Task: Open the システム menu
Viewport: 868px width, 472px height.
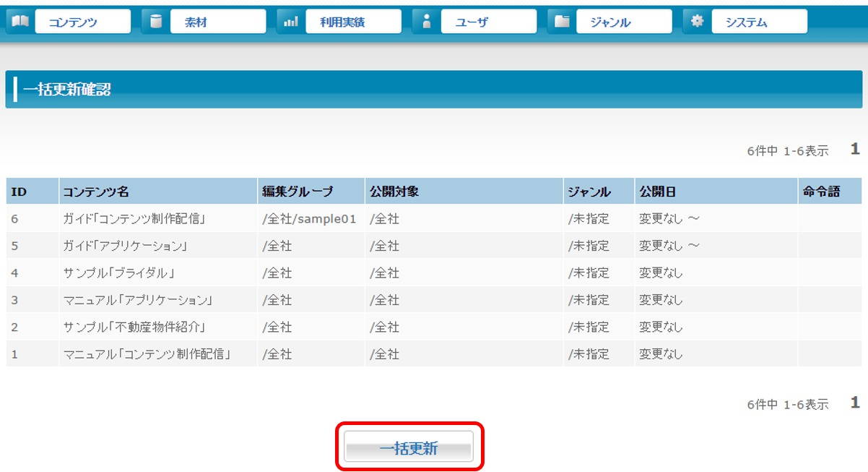Action: point(758,22)
